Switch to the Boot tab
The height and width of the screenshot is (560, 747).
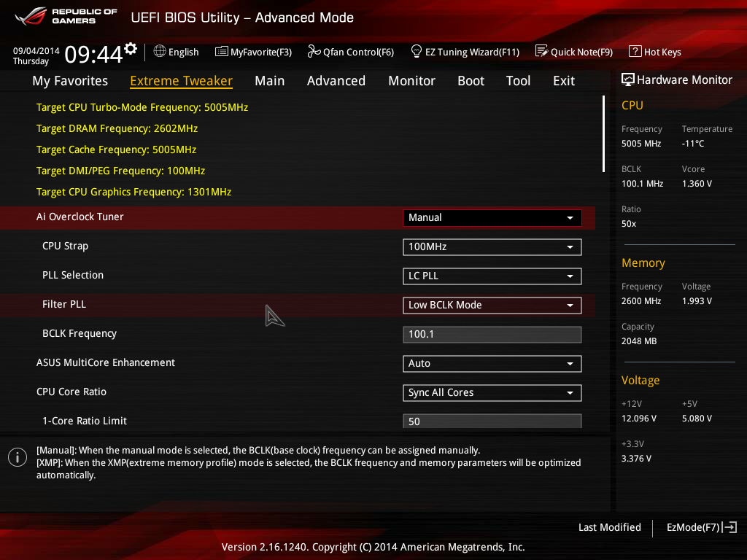coord(471,81)
